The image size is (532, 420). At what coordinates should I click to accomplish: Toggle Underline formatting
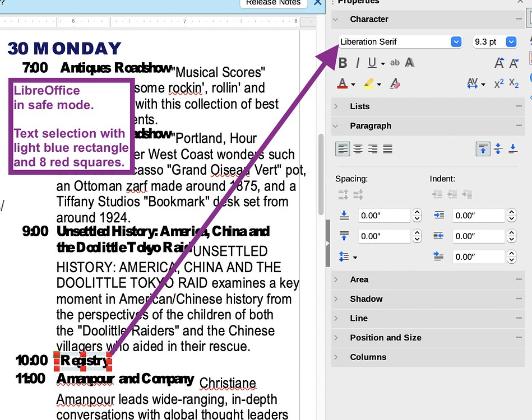click(x=372, y=63)
